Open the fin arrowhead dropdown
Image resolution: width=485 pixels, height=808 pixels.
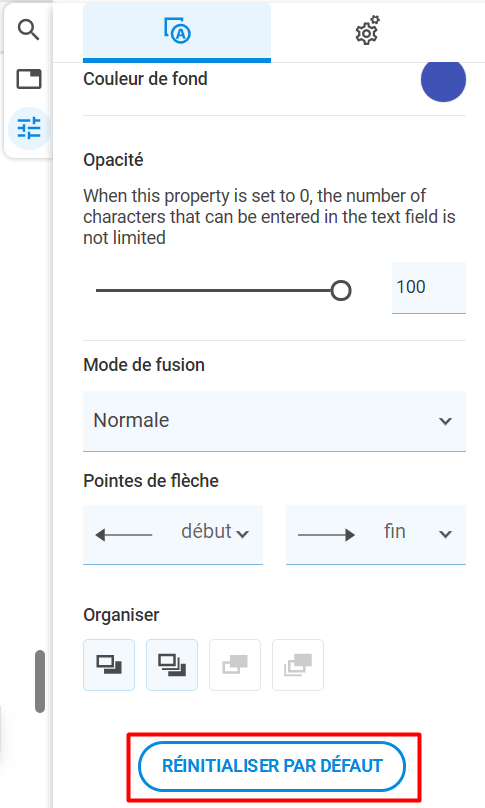click(x=376, y=534)
